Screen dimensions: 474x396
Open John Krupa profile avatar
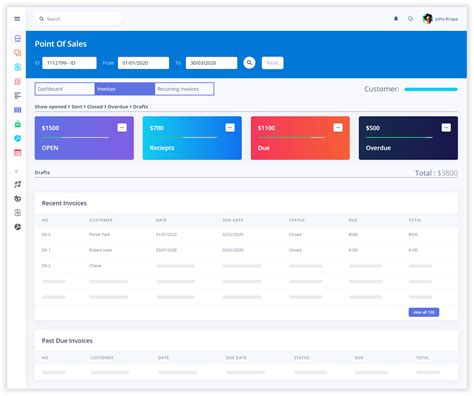click(427, 19)
